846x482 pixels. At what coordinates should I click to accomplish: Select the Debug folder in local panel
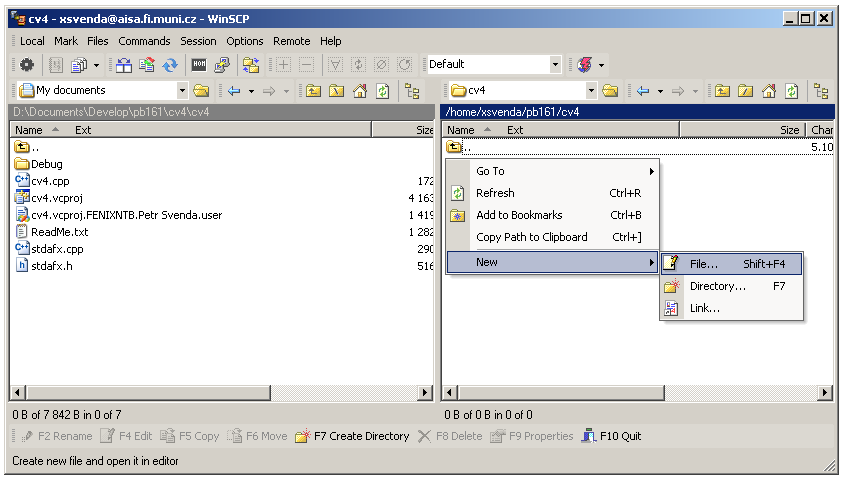click(x=39, y=164)
